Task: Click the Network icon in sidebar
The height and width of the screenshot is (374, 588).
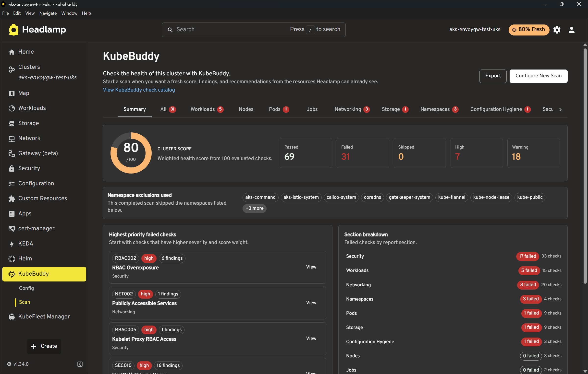Action: point(12,138)
